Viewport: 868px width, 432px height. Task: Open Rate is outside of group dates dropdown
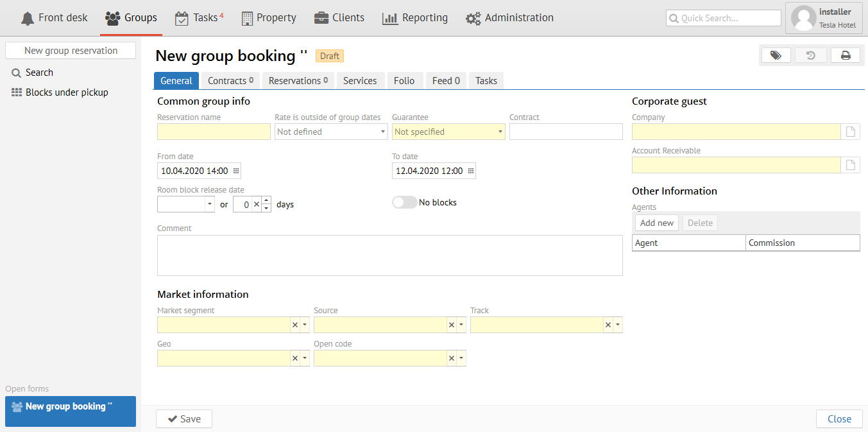tap(382, 132)
